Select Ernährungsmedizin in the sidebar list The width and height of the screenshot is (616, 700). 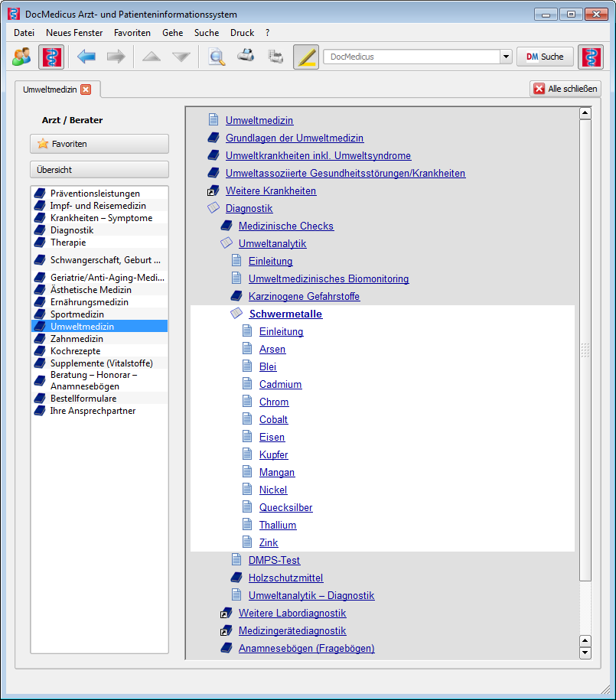[99, 302]
